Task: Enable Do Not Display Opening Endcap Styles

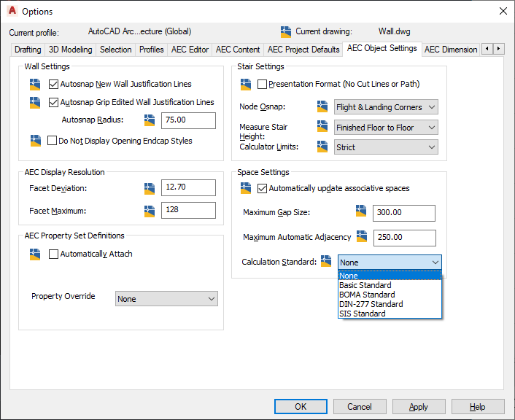Action: pyautogui.click(x=53, y=141)
